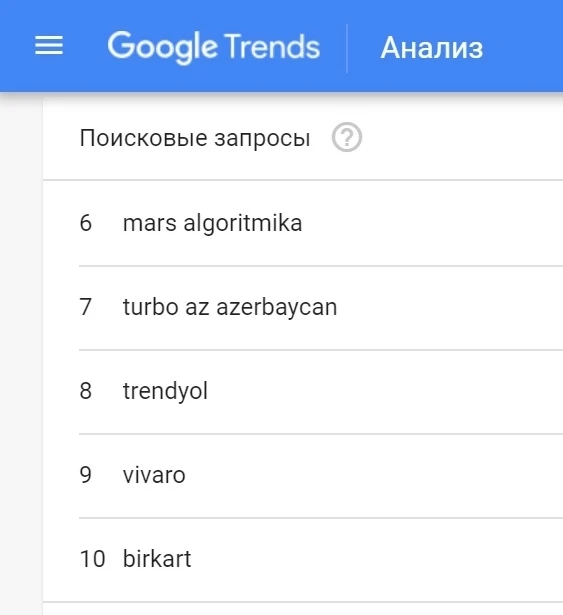563x615 pixels.
Task: Open the hamburger navigation menu
Action: [x=49, y=45]
